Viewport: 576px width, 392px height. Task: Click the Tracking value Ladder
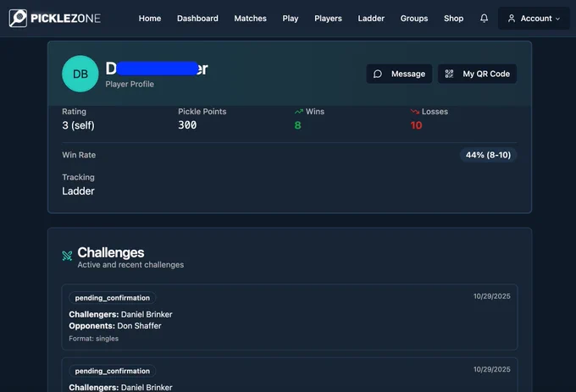point(78,191)
